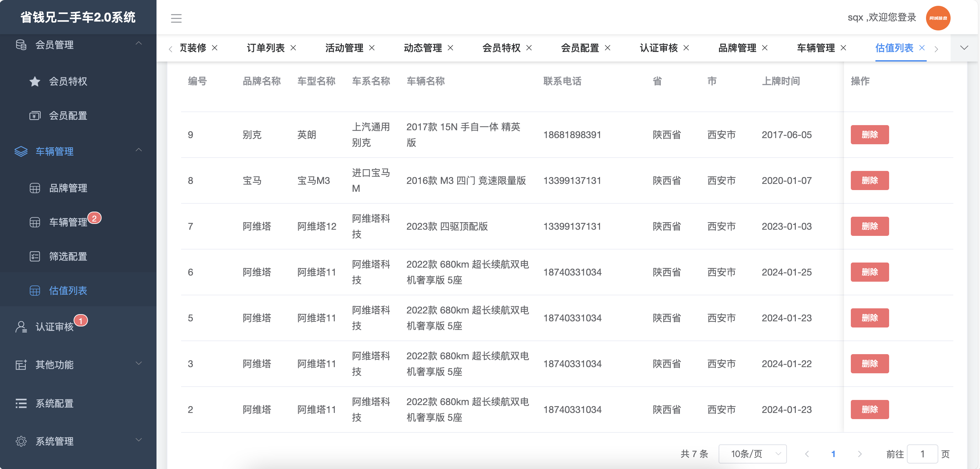Image resolution: width=980 pixels, height=469 pixels.
Task: Click the 系统配置 list icon
Action: click(21, 403)
